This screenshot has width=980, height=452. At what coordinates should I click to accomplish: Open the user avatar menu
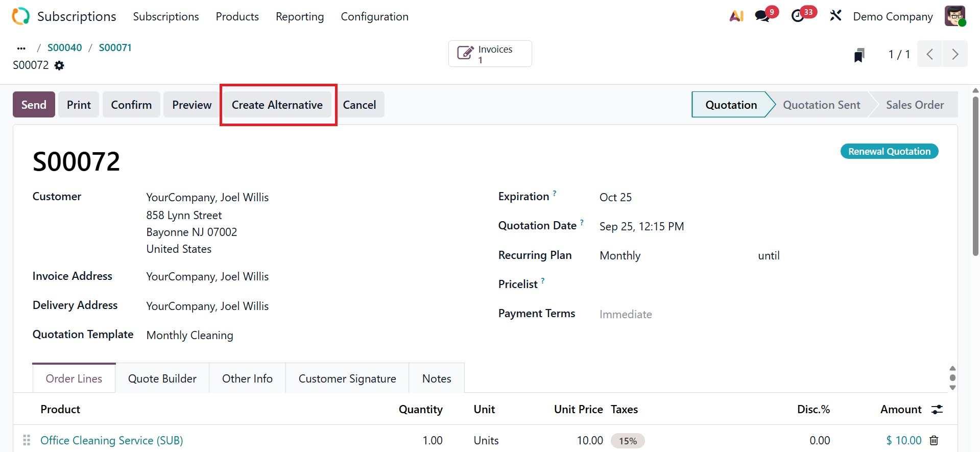click(x=954, y=16)
